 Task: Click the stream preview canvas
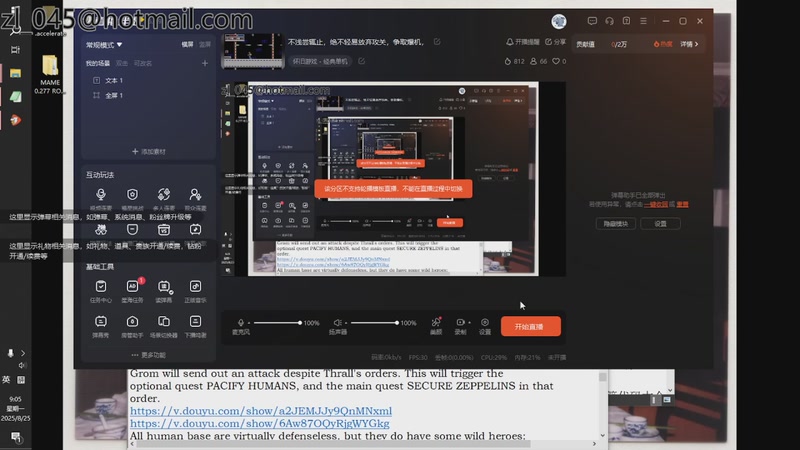coord(393,179)
